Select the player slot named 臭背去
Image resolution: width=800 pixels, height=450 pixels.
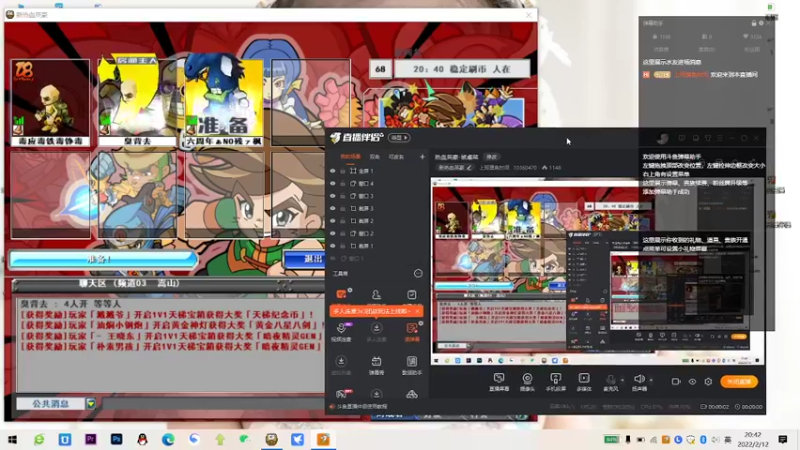click(137, 102)
